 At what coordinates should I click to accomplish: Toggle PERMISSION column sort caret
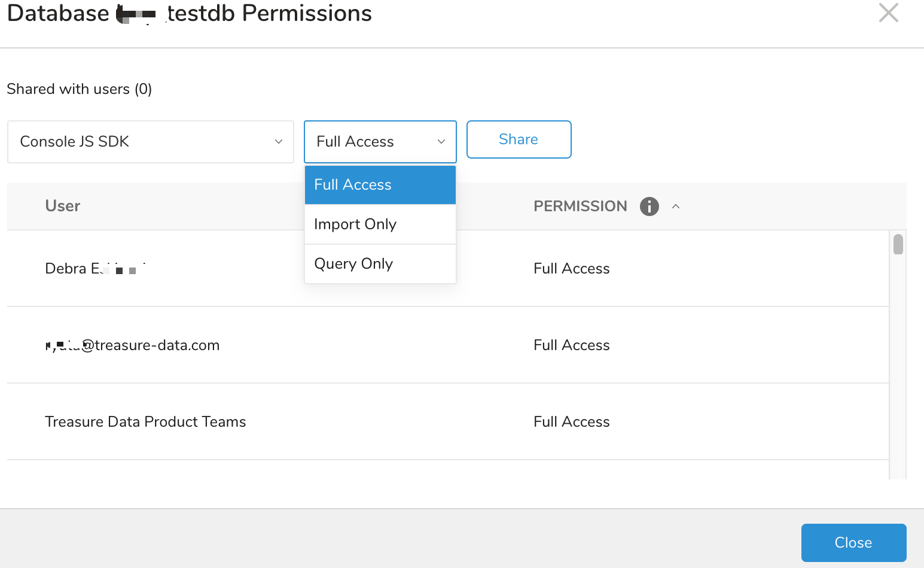(x=676, y=206)
